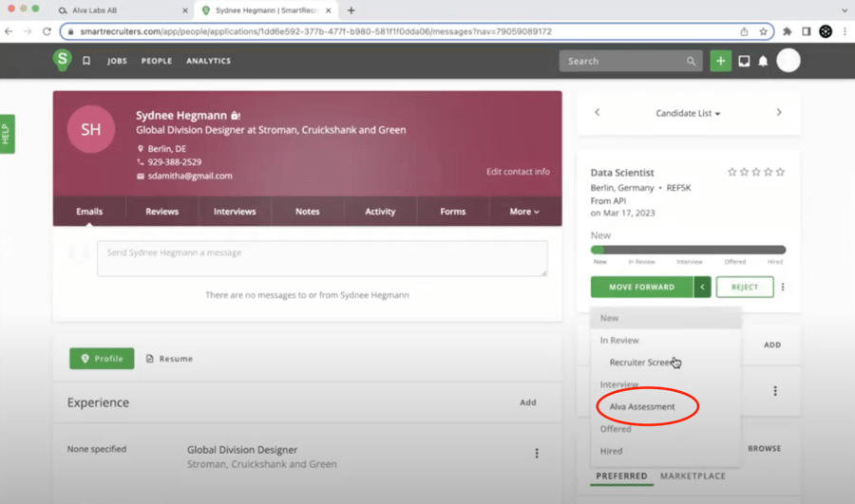855x504 pixels.
Task: Go to next candidate with right arrow
Action: tap(779, 112)
